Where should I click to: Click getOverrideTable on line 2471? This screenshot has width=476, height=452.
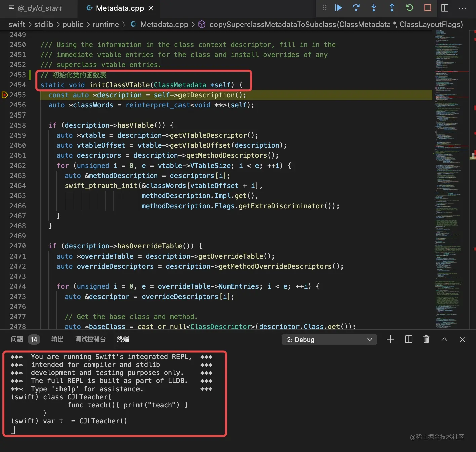231,256
